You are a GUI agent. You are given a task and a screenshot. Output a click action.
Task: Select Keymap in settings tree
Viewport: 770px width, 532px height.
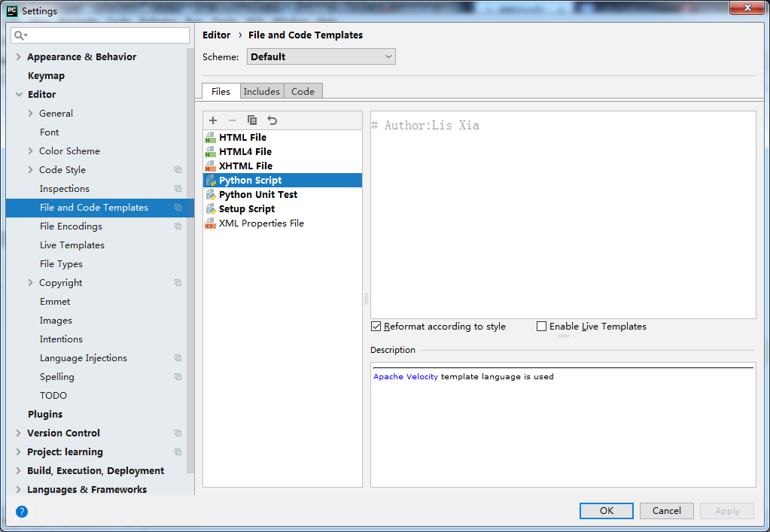(x=46, y=75)
